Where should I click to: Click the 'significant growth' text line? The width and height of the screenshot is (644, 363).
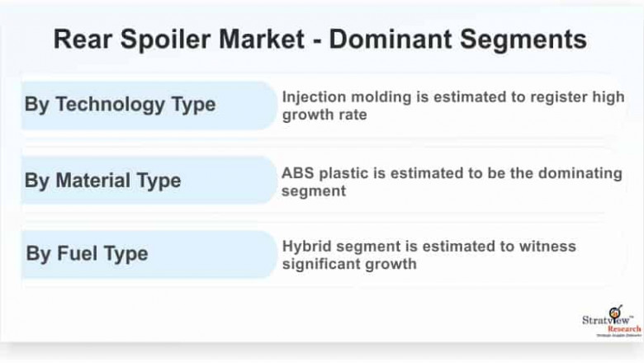coord(349,265)
